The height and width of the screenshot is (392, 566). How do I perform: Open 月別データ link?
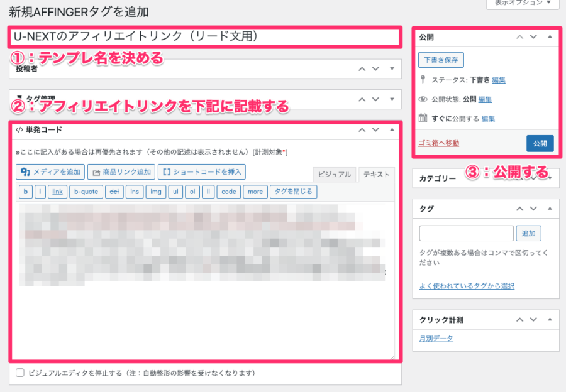click(x=436, y=339)
